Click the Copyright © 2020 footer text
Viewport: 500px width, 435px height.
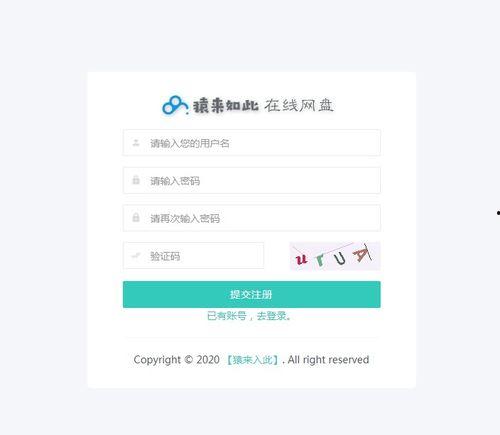(x=177, y=360)
